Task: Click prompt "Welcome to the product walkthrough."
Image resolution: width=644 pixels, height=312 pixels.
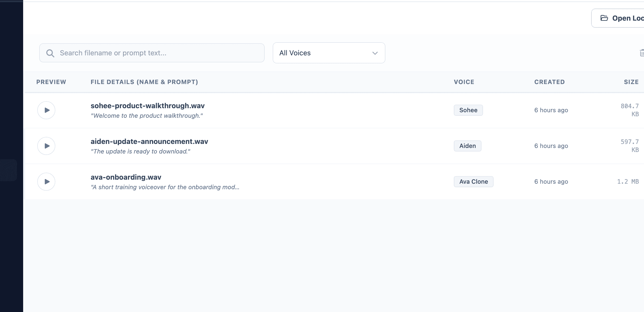Action: tap(147, 116)
